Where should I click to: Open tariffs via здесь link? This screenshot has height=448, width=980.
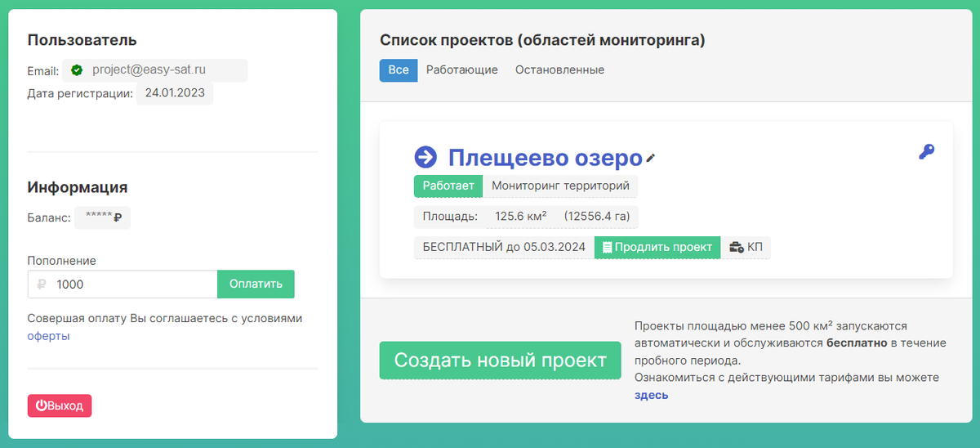652,395
